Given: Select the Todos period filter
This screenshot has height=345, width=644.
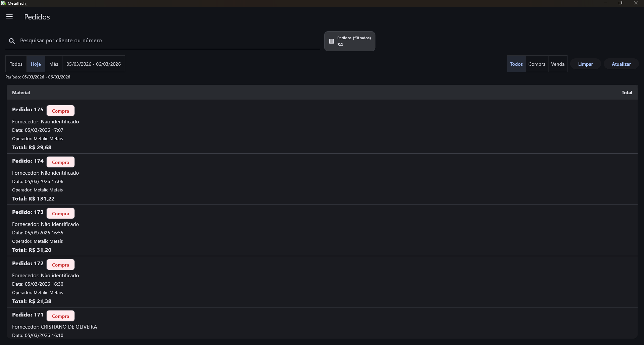Looking at the screenshot, I should point(16,64).
